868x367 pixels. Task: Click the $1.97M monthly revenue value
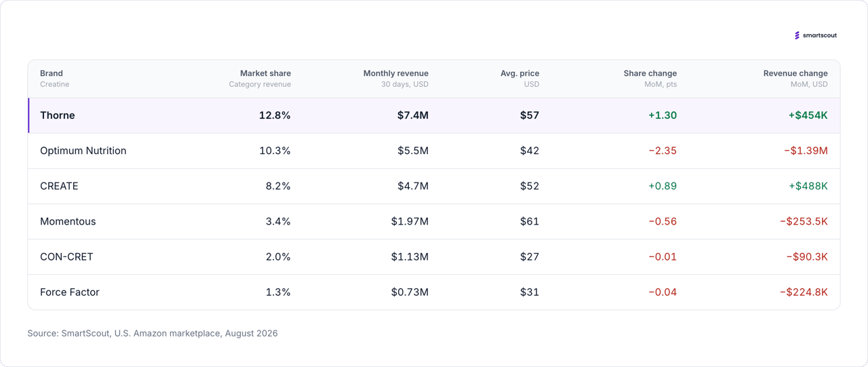tap(410, 221)
